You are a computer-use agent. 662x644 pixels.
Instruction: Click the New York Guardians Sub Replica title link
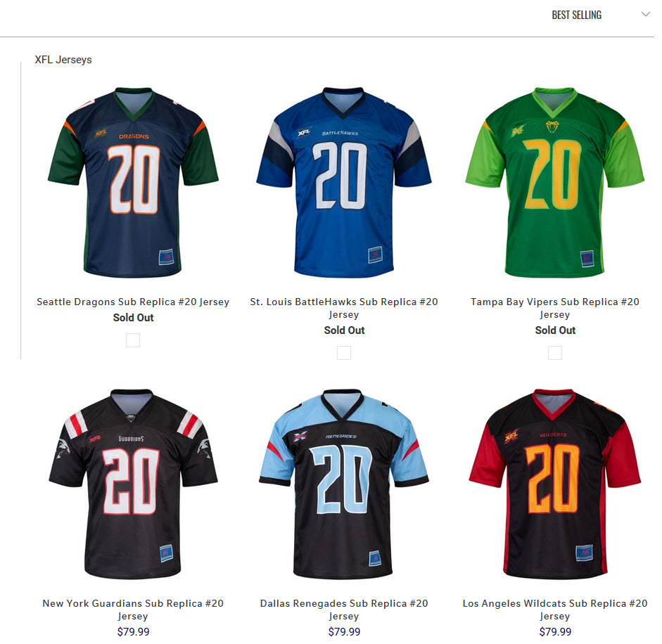[133, 610]
